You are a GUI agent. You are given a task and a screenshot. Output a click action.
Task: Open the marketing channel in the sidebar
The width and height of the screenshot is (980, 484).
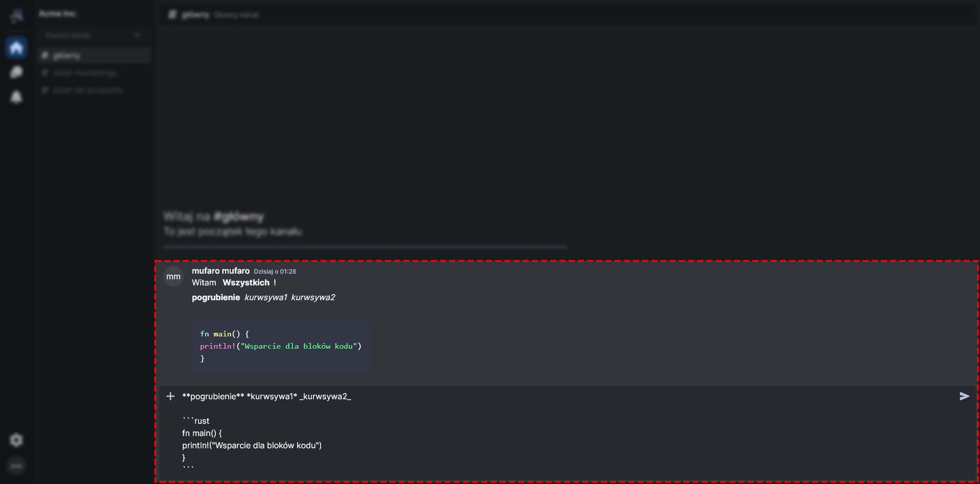pyautogui.click(x=85, y=73)
